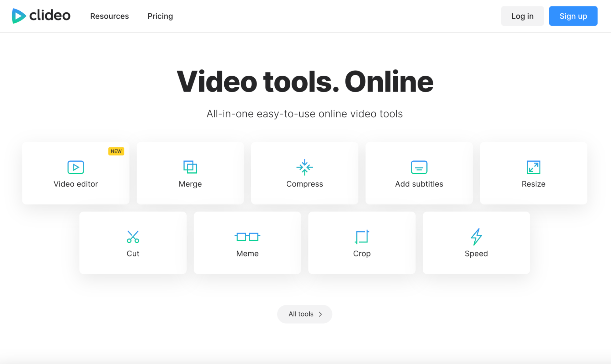Viewport: 611px width, 364px height.
Task: Click the Compress arrows icon
Action: (x=304, y=167)
